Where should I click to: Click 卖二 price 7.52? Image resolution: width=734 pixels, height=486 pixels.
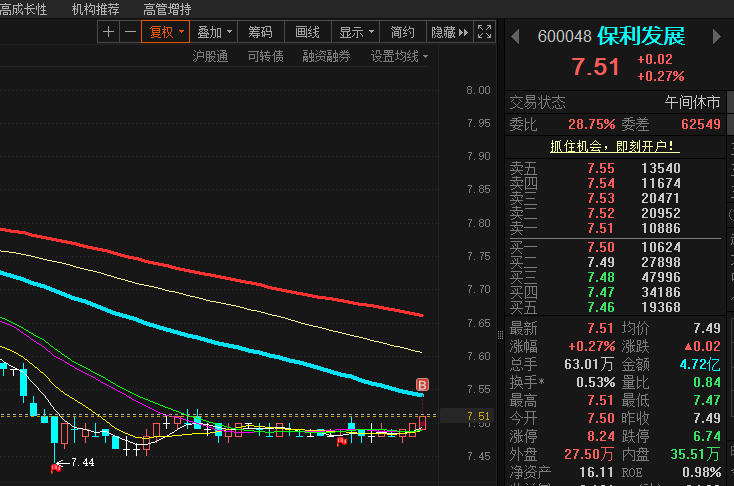coord(601,213)
